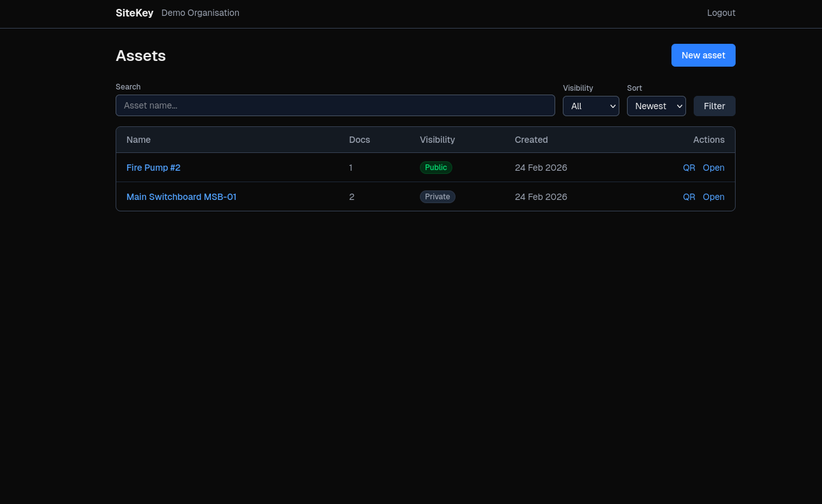The image size is (822, 504).
Task: Click Open on the Main Switchboard row
Action: coord(713,197)
